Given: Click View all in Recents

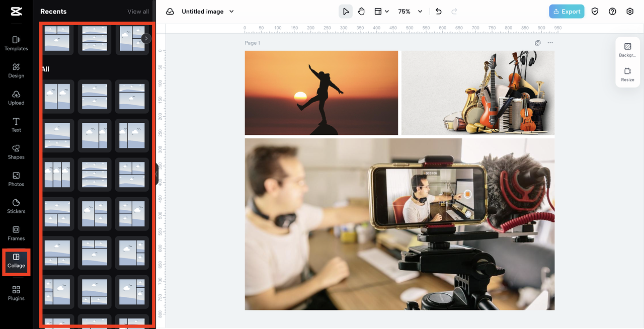Looking at the screenshot, I should tap(138, 12).
